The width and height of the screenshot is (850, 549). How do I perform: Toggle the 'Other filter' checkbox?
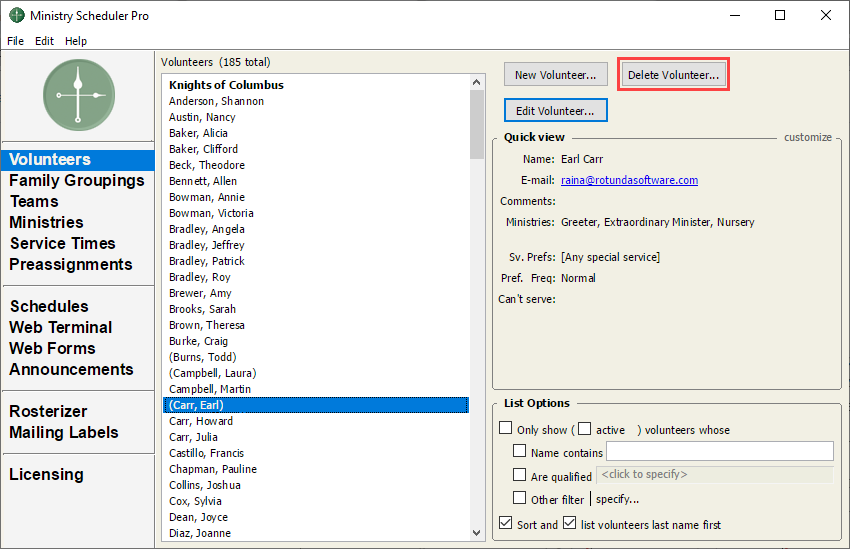(520, 498)
